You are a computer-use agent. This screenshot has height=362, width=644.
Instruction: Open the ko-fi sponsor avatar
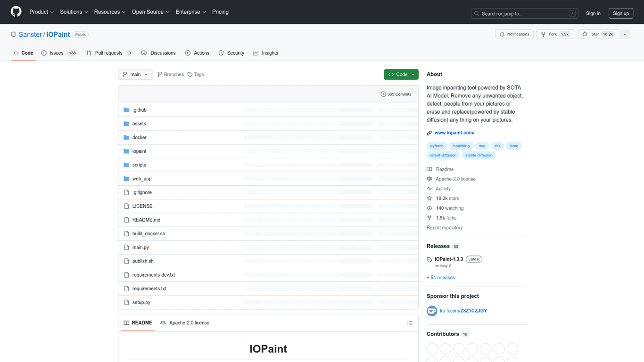[432, 311]
